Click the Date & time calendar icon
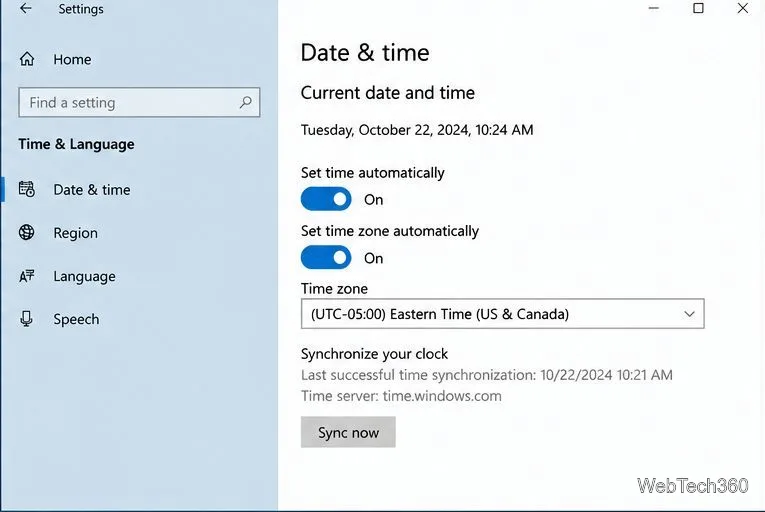The height and width of the screenshot is (512, 765). [x=27, y=189]
